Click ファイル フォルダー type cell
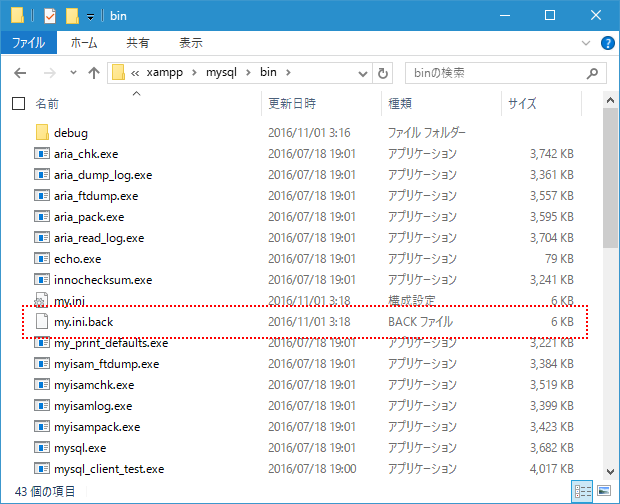 tap(427, 132)
